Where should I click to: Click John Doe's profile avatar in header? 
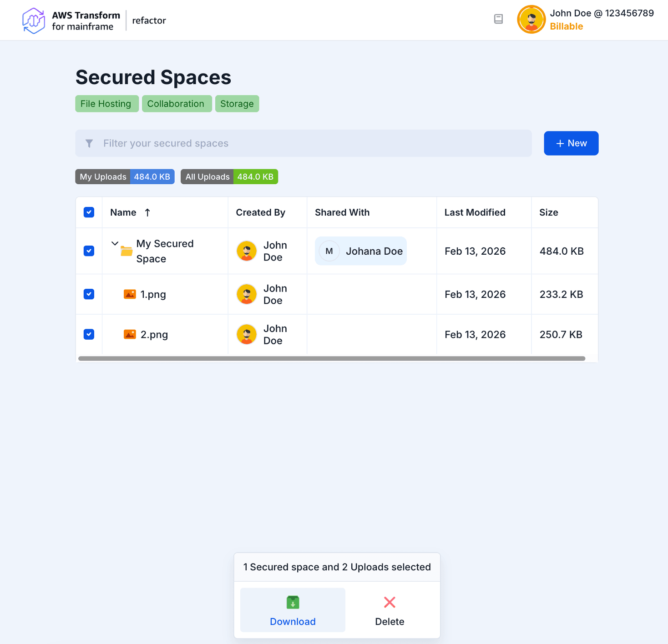click(x=531, y=20)
